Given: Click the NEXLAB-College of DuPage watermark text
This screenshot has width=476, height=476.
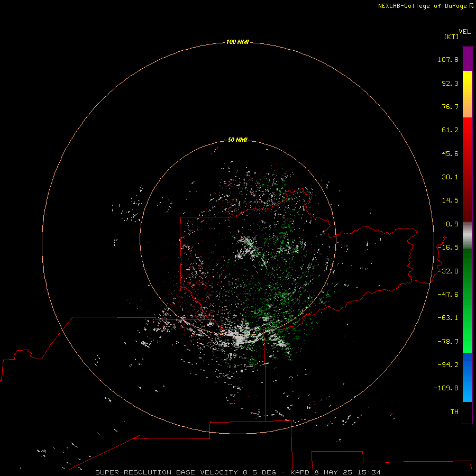Looking at the screenshot, I should pyautogui.click(x=425, y=6).
